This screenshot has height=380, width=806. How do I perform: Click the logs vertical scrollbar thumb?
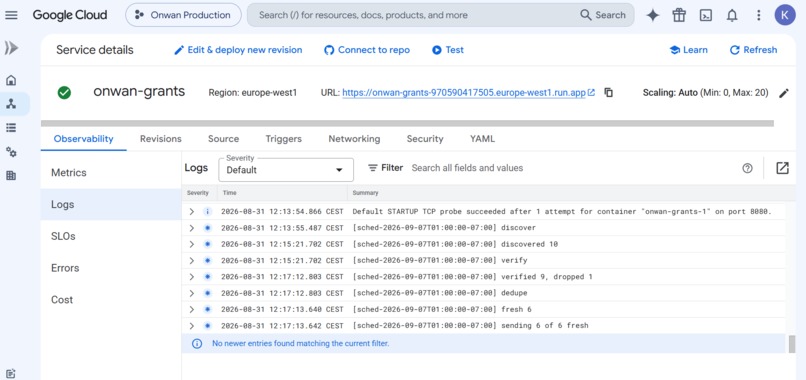pos(792,344)
